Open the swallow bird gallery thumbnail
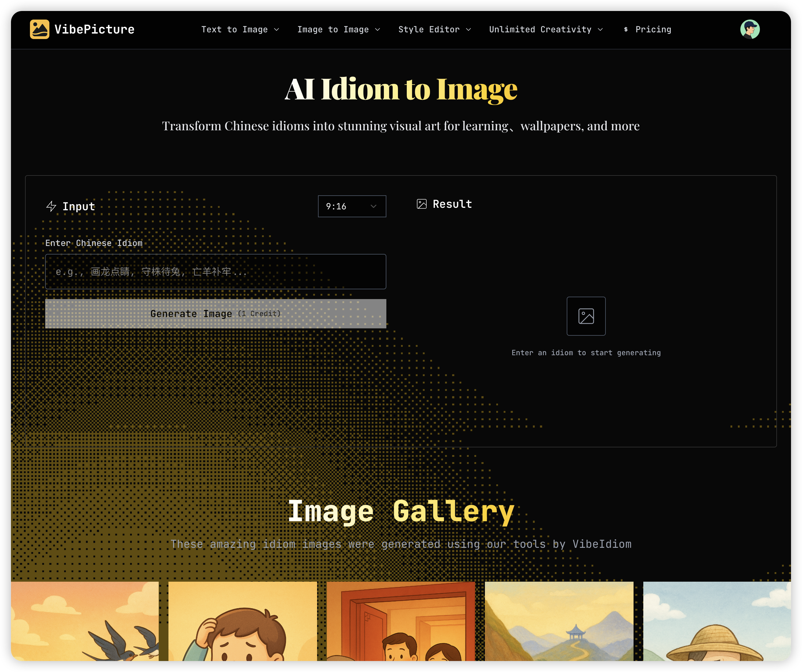 pos(85,621)
